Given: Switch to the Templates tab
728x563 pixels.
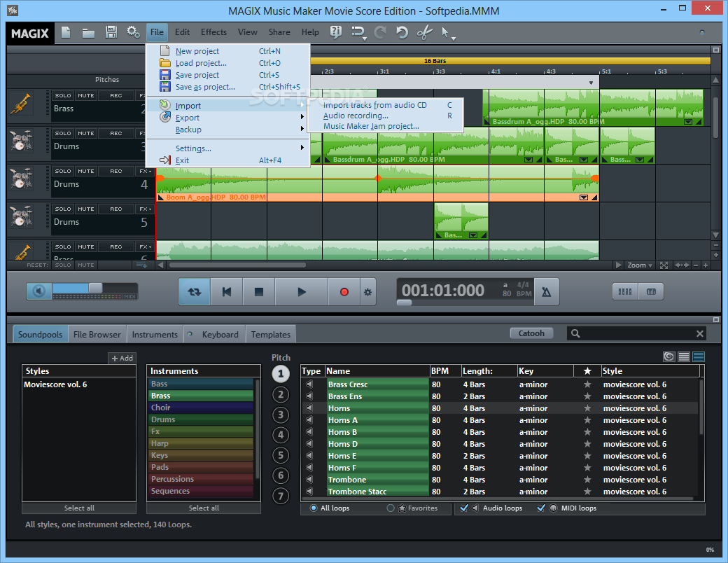Looking at the screenshot, I should pos(271,335).
